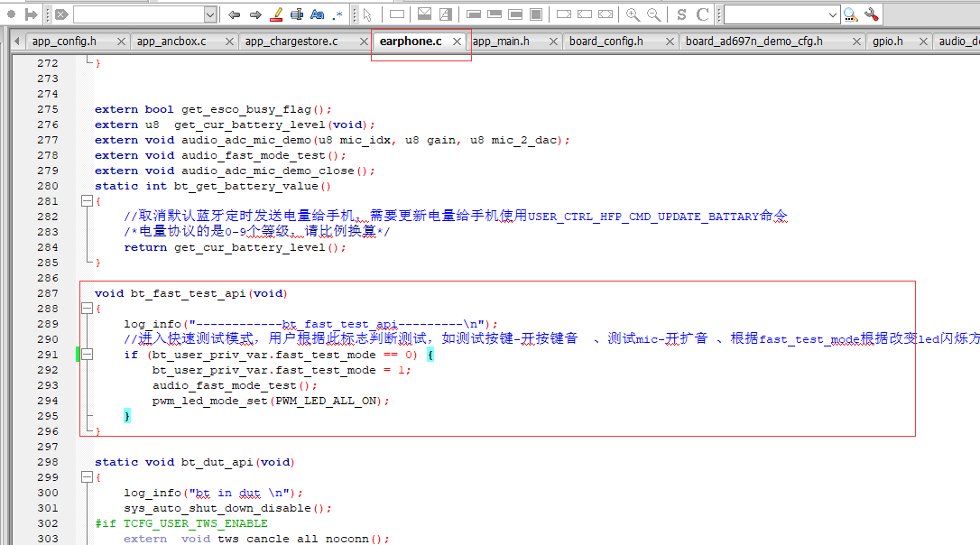Toggle the regex '.*' search icon
The image size is (980, 545).
(337, 14)
